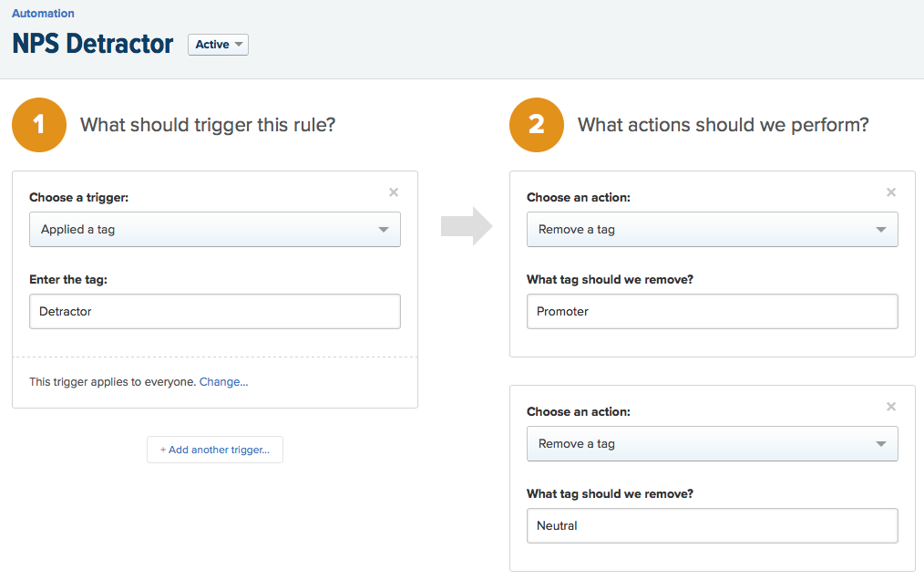Delete the Promoter tag removal action
Image resolution: width=924 pixels, height=580 pixels.
pyautogui.click(x=891, y=192)
